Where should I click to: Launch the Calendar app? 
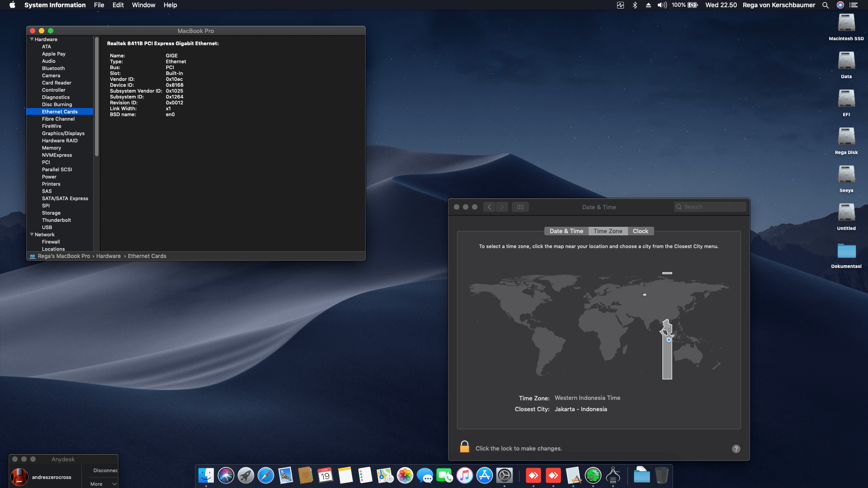tap(326, 475)
